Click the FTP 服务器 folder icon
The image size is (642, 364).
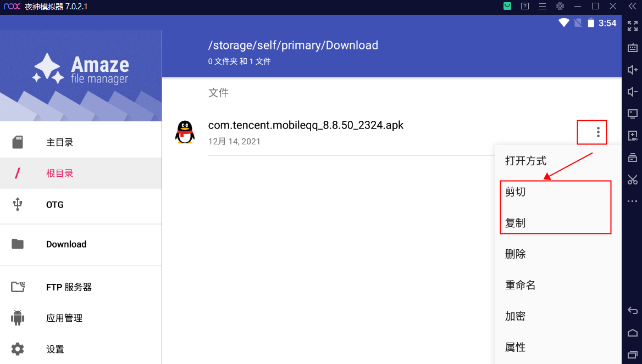click(x=18, y=287)
